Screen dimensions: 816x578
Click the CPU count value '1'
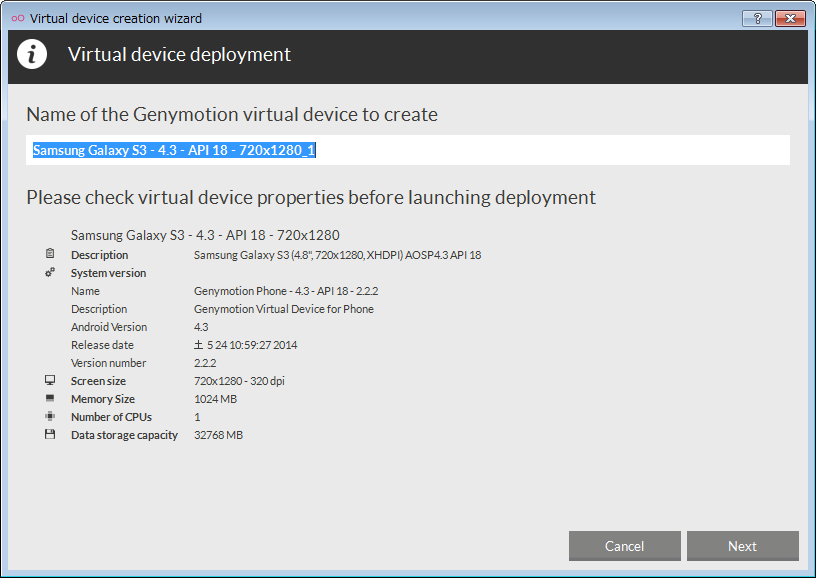coord(197,417)
